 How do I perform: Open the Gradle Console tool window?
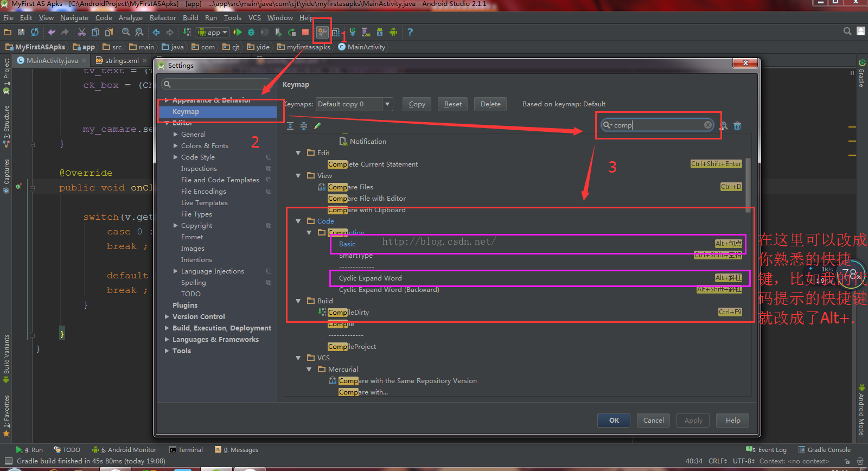[x=824, y=450]
